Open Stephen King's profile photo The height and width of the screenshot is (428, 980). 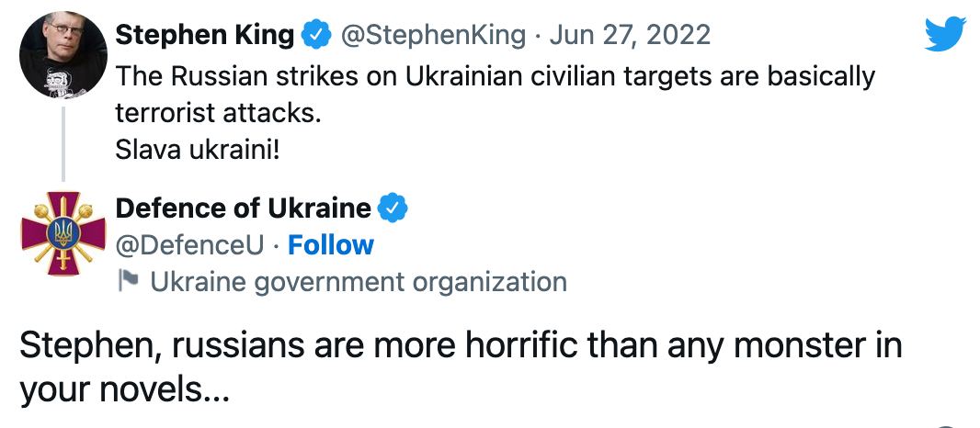63,57
